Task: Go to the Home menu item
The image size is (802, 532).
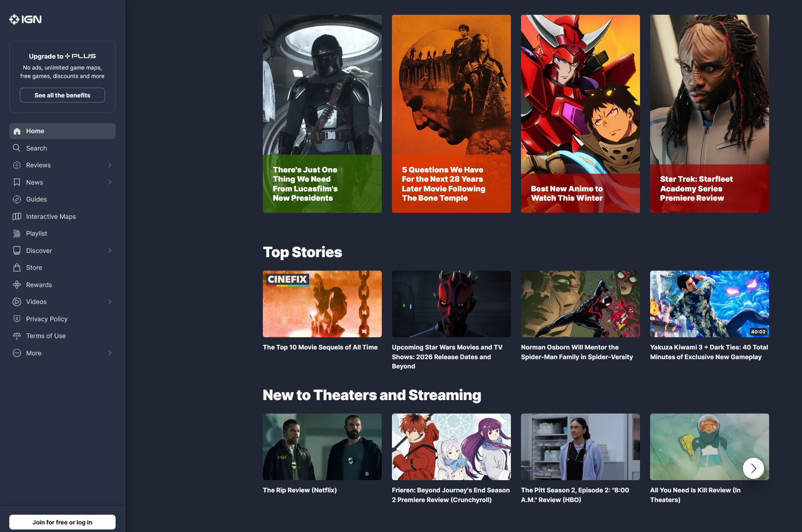Action: click(x=62, y=131)
